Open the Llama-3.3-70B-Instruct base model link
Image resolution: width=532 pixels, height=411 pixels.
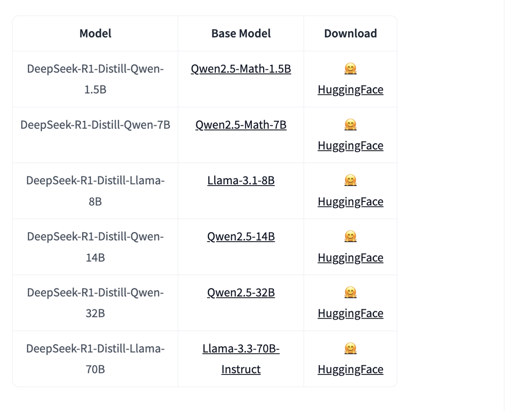tap(241, 349)
